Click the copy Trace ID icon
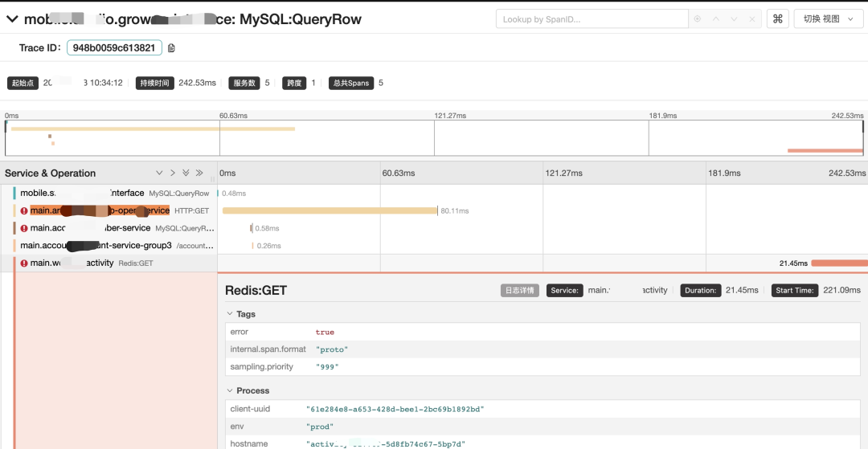The width and height of the screenshot is (868, 449). click(x=171, y=48)
